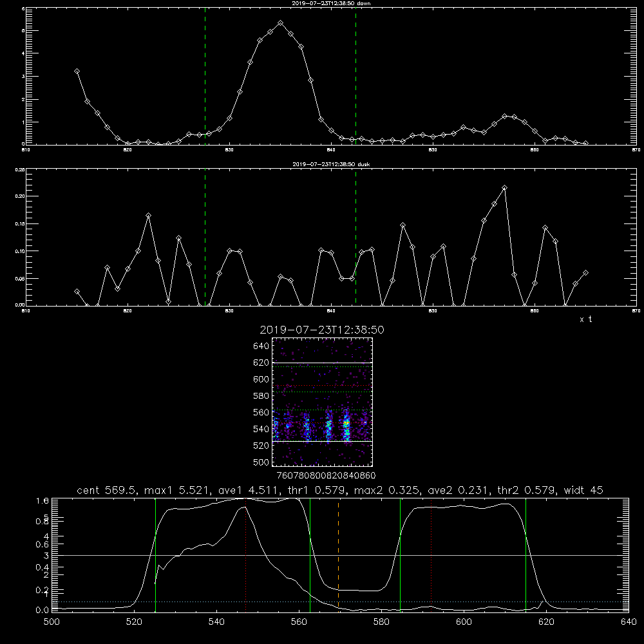Click the '580' x-axis label of bottom plot
This screenshot has height=644, width=644.
coord(381,622)
